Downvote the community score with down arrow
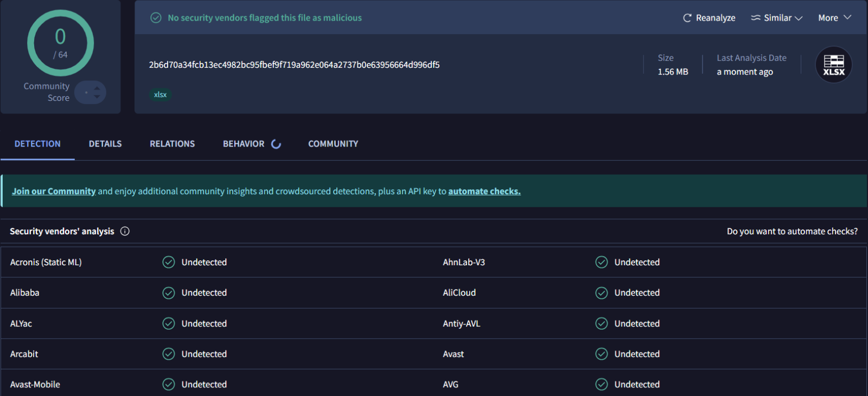The height and width of the screenshot is (396, 868). pos(97,97)
